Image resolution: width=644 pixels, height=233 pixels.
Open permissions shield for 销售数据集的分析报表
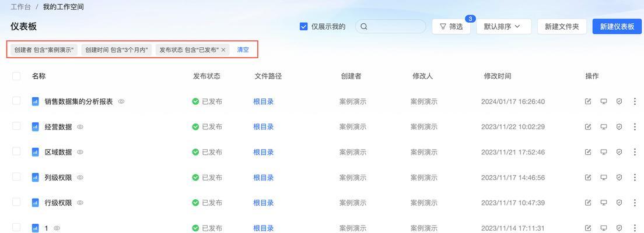[x=619, y=101]
